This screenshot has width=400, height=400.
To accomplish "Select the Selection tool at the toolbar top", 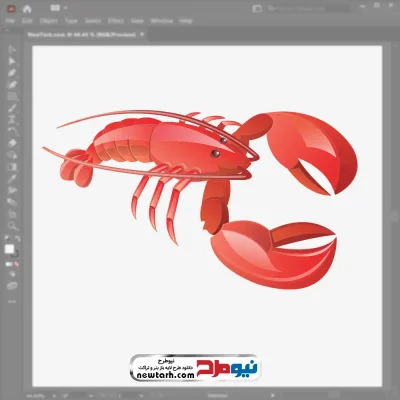I will (12, 49).
